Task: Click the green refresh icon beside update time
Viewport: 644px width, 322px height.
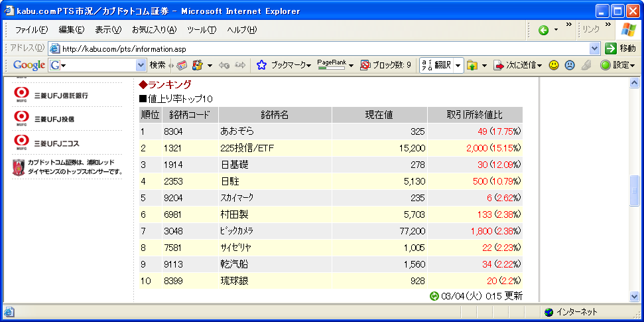Action: tap(434, 296)
